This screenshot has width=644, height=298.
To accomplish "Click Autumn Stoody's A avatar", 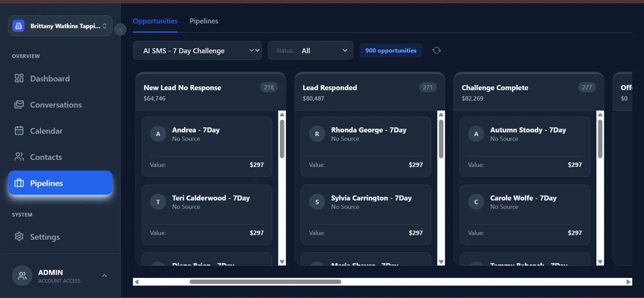I will 476,134.
